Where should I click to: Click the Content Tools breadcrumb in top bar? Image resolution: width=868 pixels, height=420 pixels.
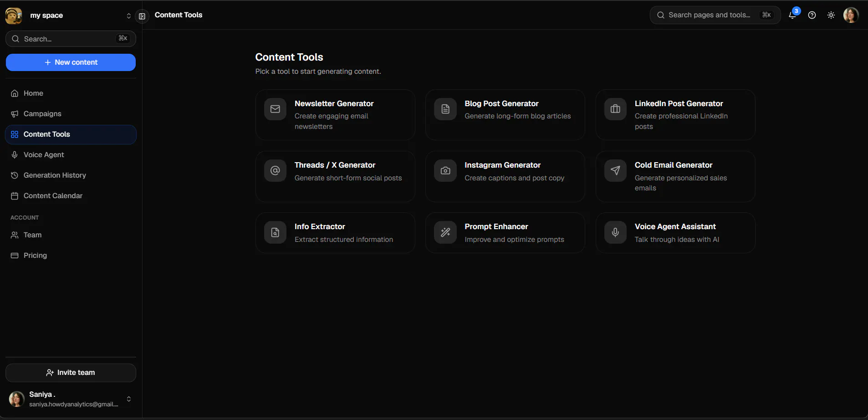(x=179, y=15)
